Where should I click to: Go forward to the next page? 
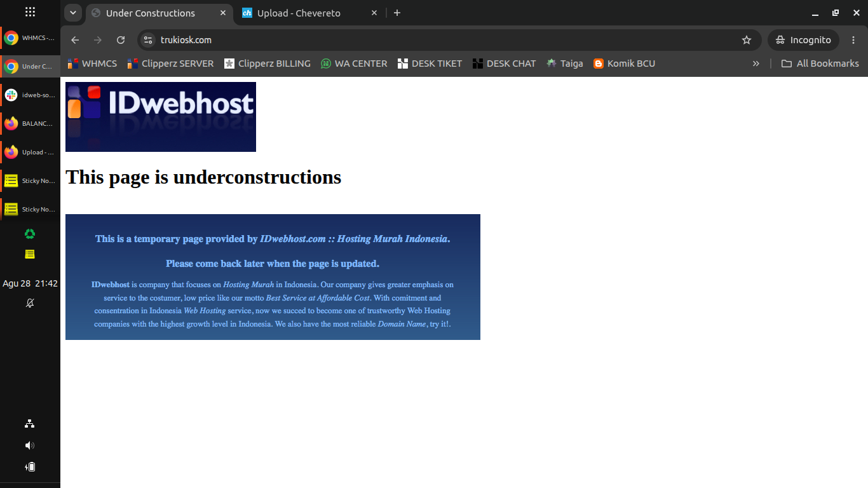(98, 40)
